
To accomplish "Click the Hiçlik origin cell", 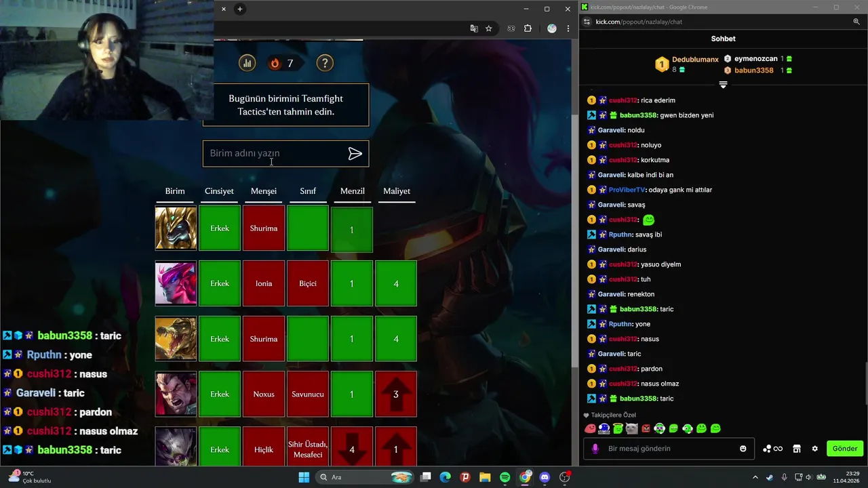I will tap(264, 447).
